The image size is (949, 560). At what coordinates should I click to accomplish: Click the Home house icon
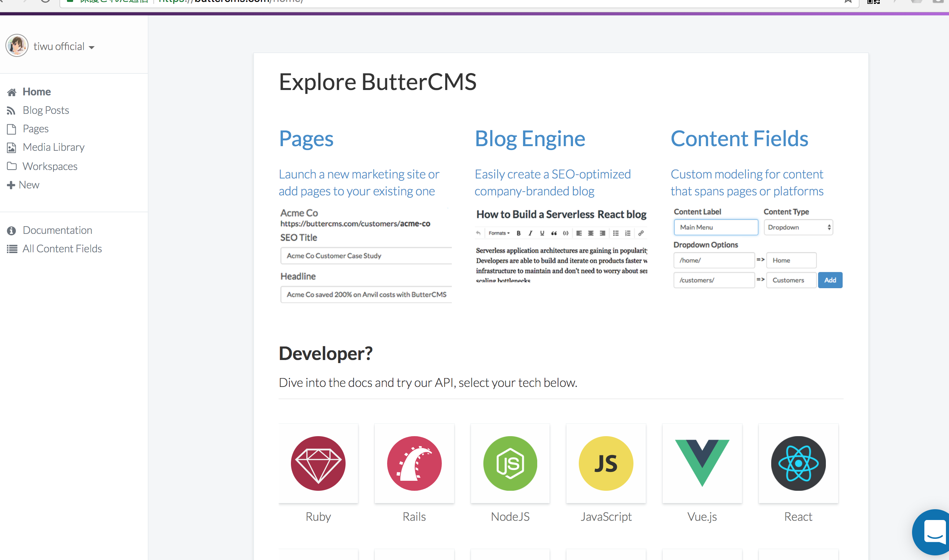[x=12, y=92]
